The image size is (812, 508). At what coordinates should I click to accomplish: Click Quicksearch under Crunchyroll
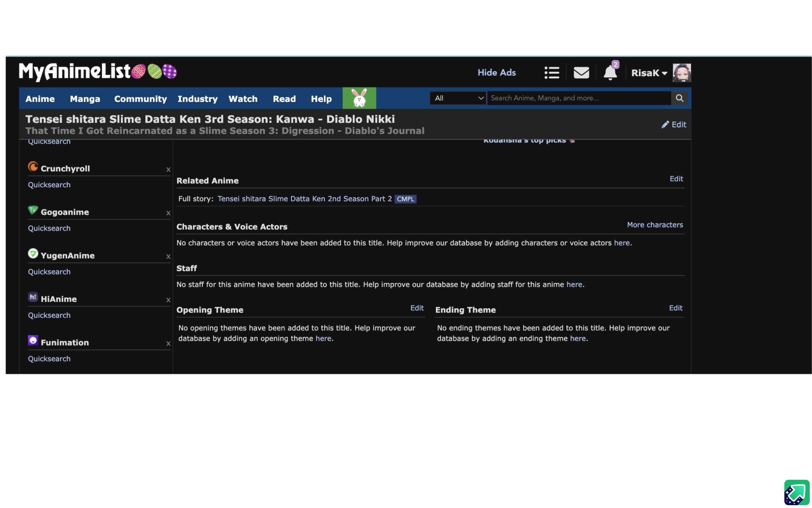pyautogui.click(x=49, y=185)
